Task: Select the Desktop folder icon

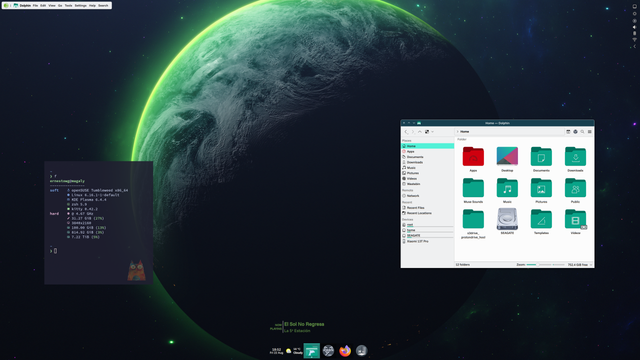Action: tap(507, 157)
